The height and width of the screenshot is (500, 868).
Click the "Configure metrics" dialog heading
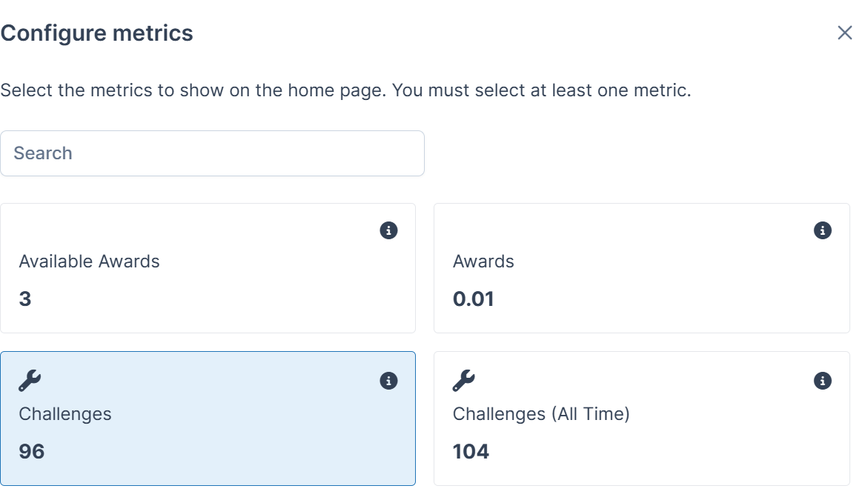[97, 33]
